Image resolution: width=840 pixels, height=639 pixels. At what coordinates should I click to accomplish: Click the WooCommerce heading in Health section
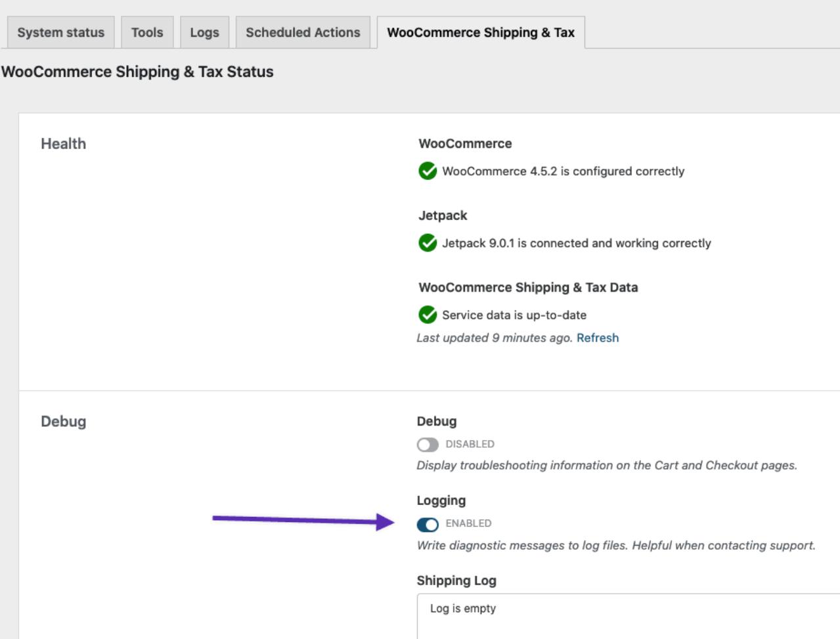[465, 143]
